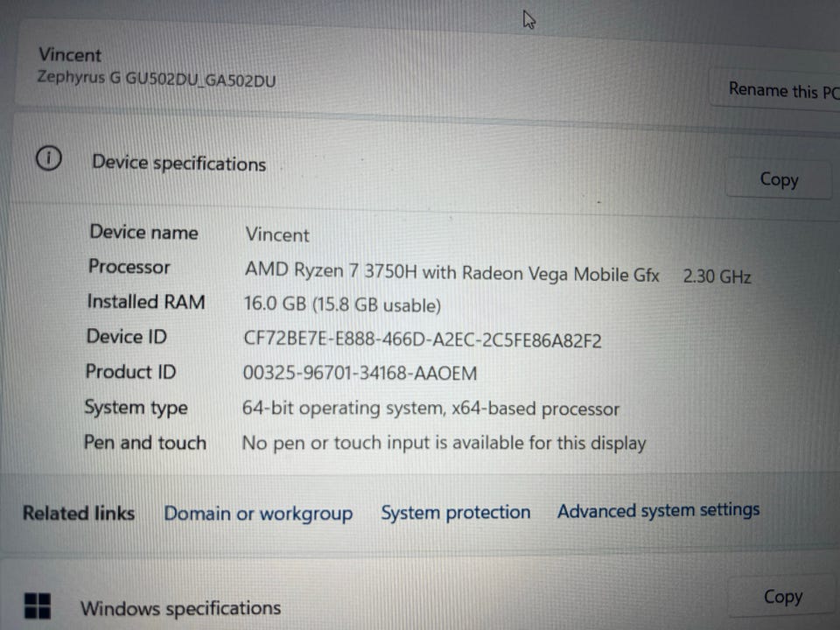
Task: Click the Related links label
Action: point(78,514)
